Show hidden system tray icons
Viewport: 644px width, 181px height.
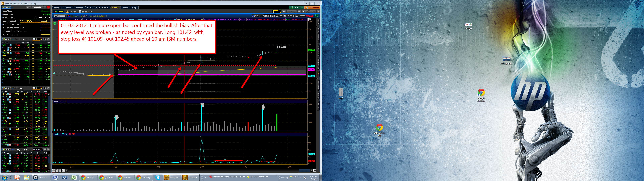coord(301,178)
